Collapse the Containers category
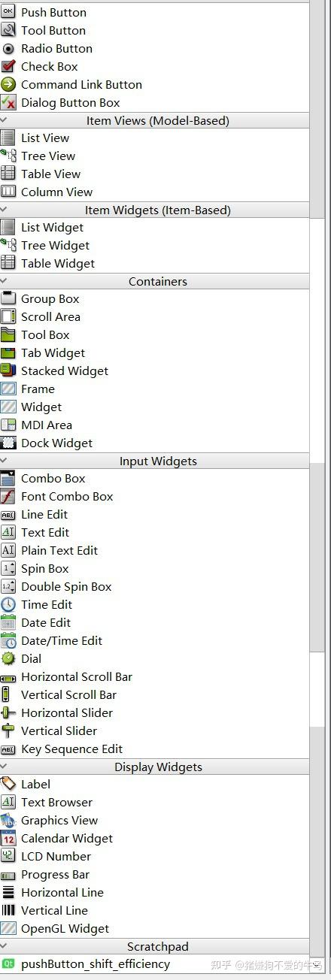 coord(154,281)
